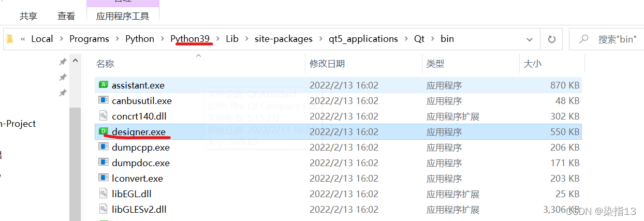Image resolution: width=644 pixels, height=221 pixels.
Task: Click site-packages in the breadcrumb path
Action: tap(284, 39)
